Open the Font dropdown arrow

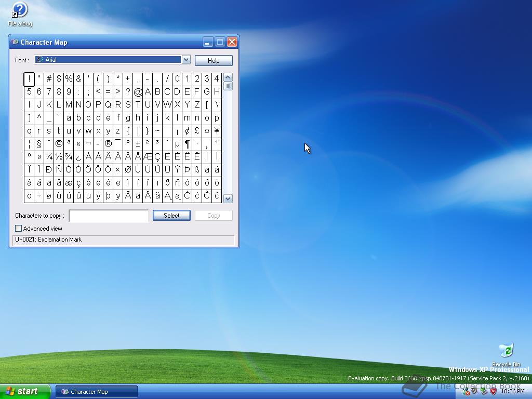pyautogui.click(x=186, y=60)
